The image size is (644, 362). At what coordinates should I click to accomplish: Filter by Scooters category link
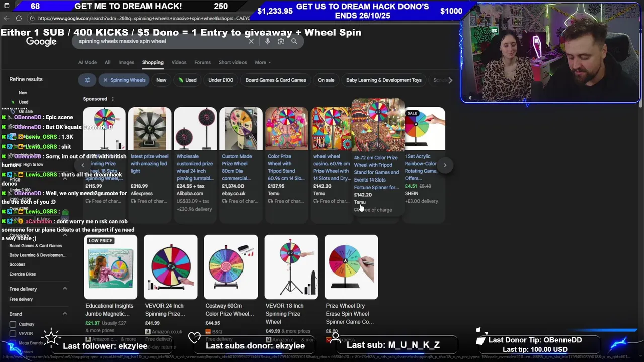coord(17,264)
